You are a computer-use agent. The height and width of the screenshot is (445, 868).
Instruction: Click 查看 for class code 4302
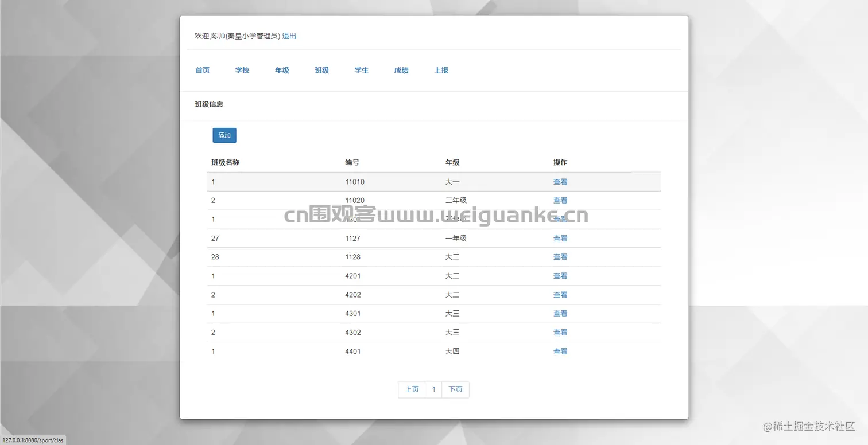[x=560, y=333]
